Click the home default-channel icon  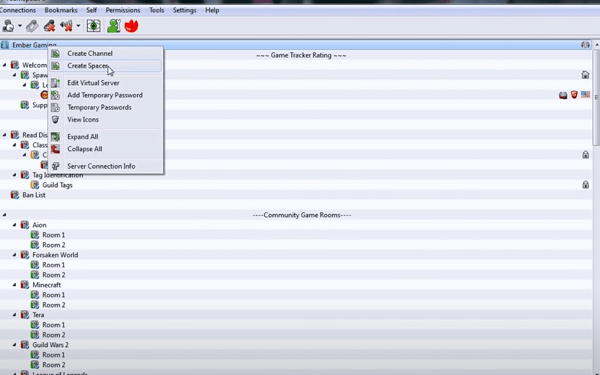(585, 75)
